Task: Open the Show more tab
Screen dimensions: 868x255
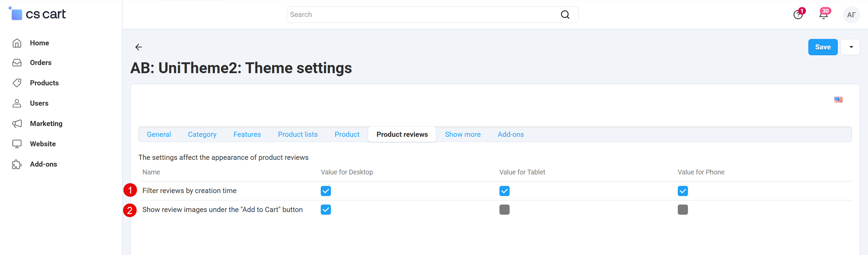Action: tap(463, 134)
